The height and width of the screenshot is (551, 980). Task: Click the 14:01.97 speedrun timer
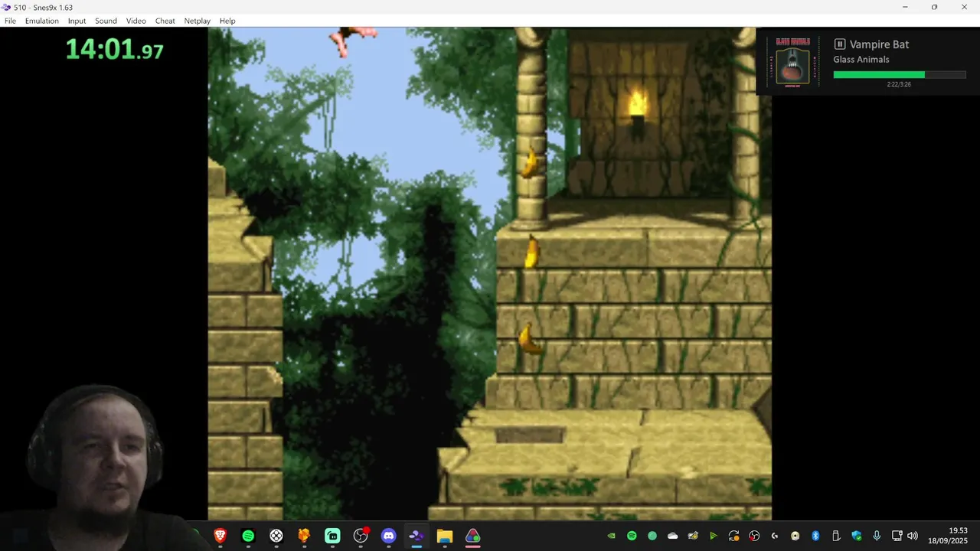click(x=114, y=50)
